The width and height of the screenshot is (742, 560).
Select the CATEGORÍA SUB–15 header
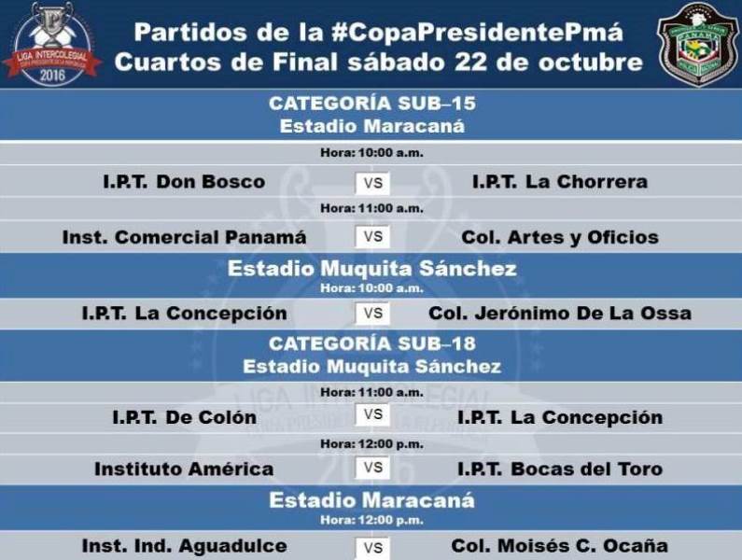pyautogui.click(x=372, y=104)
